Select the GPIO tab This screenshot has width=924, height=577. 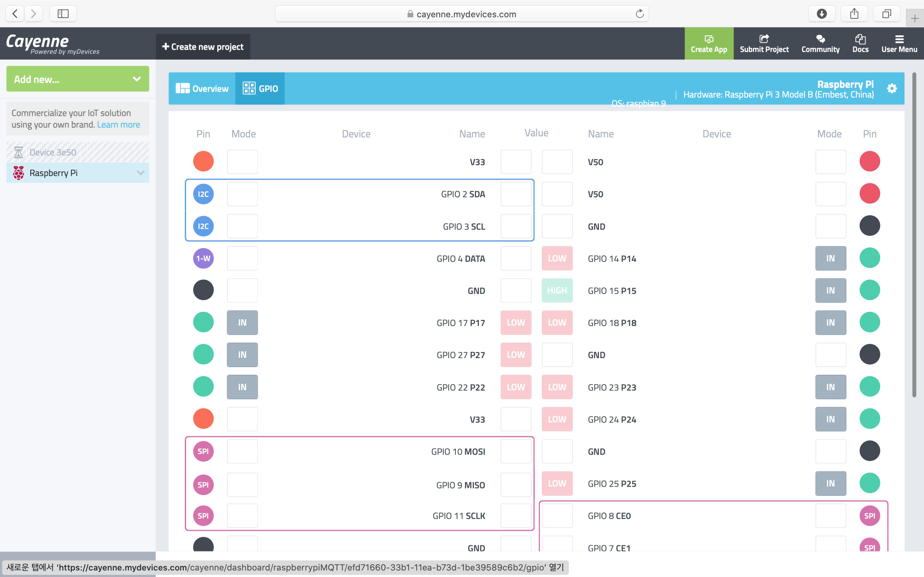click(x=260, y=89)
